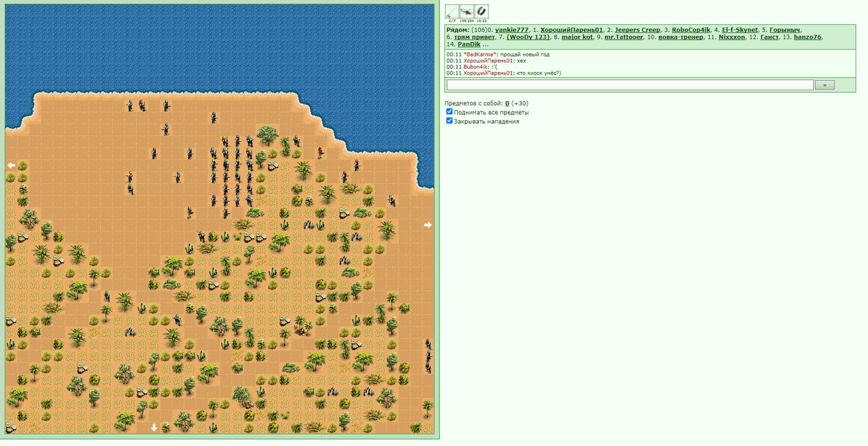The height and width of the screenshot is (446, 868).
Task: Toggle the 'Поднимать все предметы' checkbox
Action: click(x=449, y=112)
